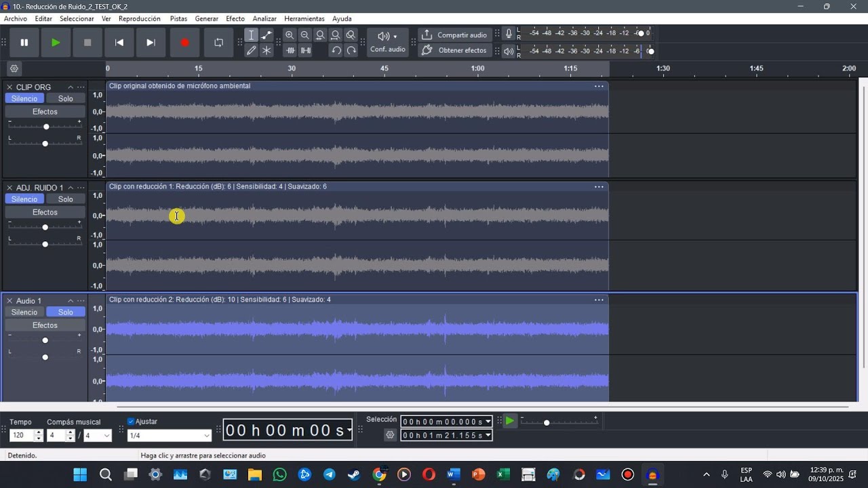Select the Draw (pencil) tool
The height and width of the screenshot is (488, 868).
(251, 50)
